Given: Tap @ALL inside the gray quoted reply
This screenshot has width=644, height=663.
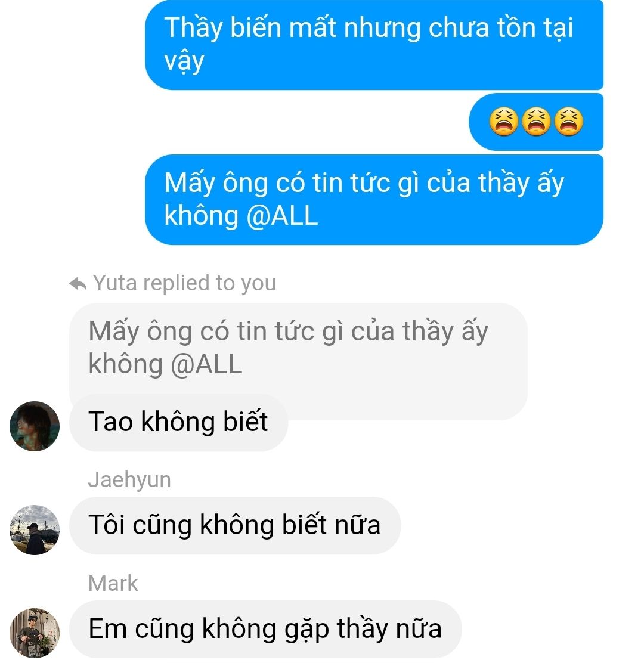Looking at the screenshot, I should (206, 364).
